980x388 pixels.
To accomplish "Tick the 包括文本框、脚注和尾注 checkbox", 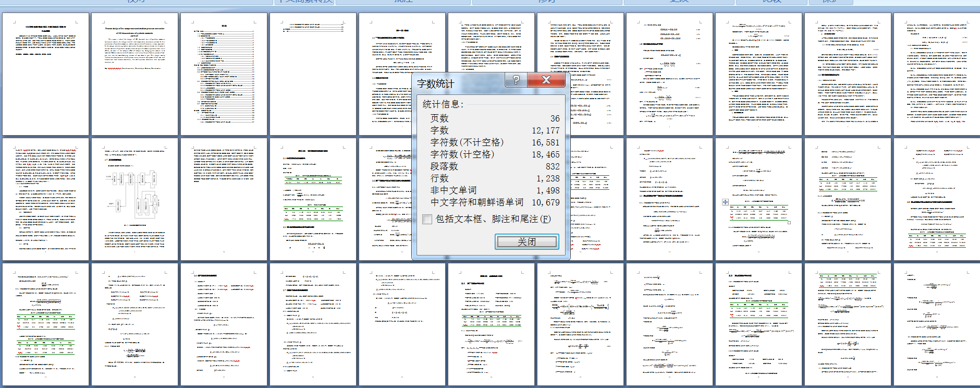I will click(427, 220).
